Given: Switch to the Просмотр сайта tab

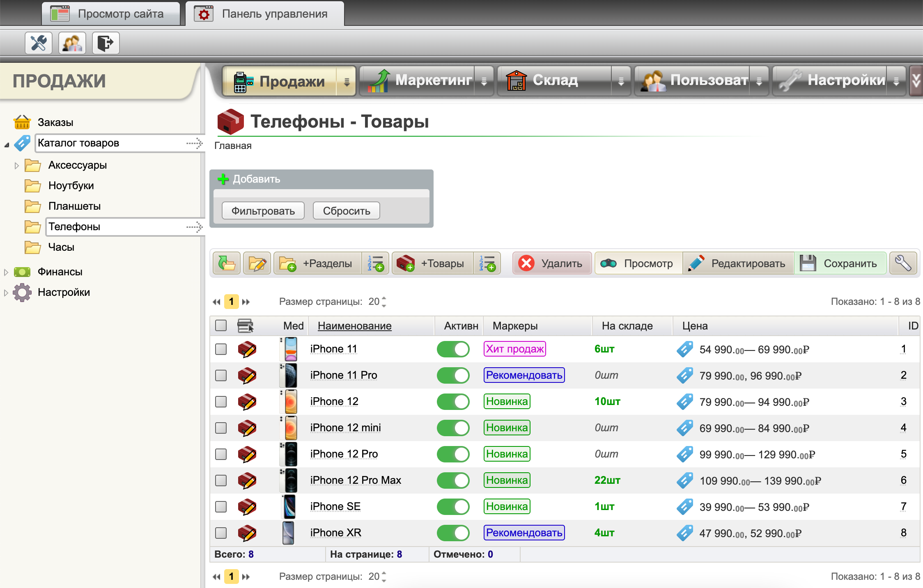Looking at the screenshot, I should (111, 14).
